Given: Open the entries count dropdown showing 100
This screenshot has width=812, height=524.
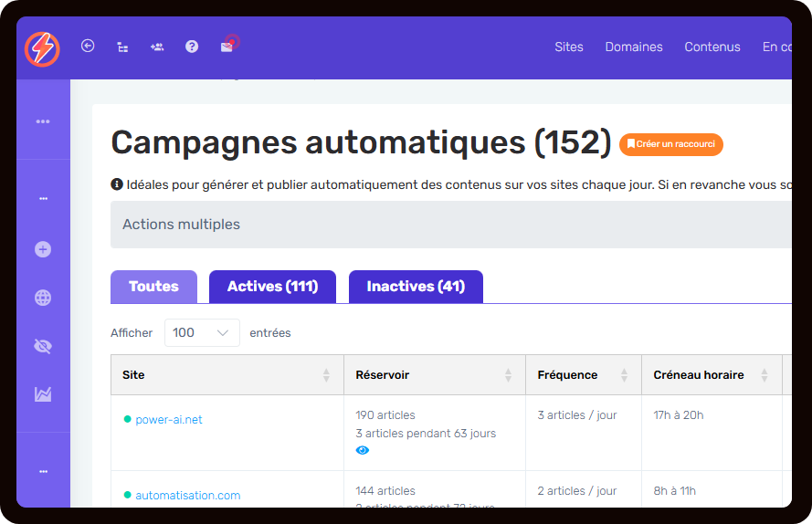Looking at the screenshot, I should pos(202,332).
